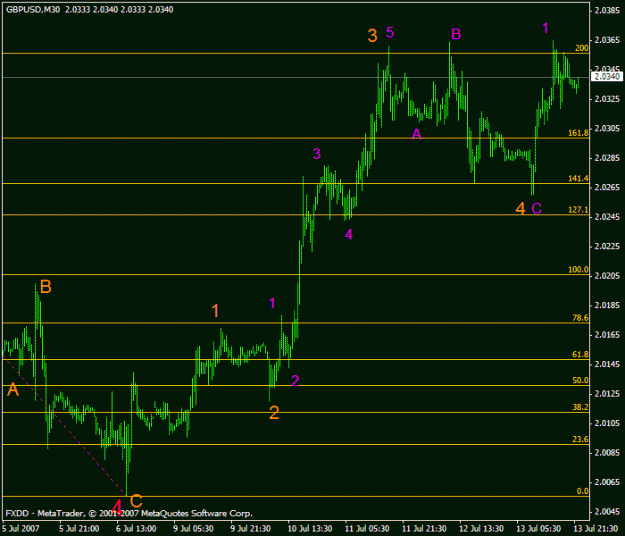Click the 2.0045 price axis label
The image size is (625, 536).
[x=607, y=512]
